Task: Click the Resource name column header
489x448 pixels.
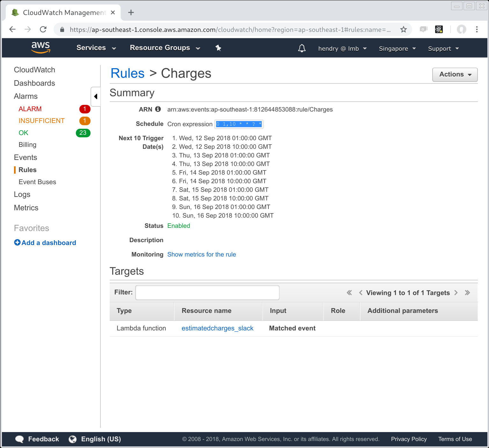Action: coord(218,311)
